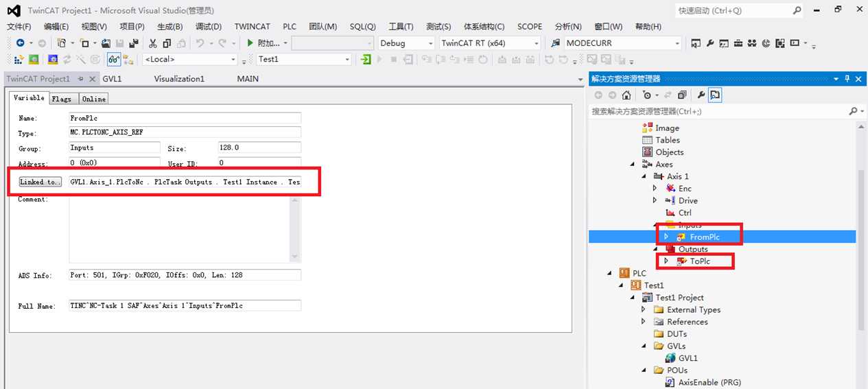The width and height of the screenshot is (868, 389).
Task: Click the User ID input field
Action: pos(259,163)
